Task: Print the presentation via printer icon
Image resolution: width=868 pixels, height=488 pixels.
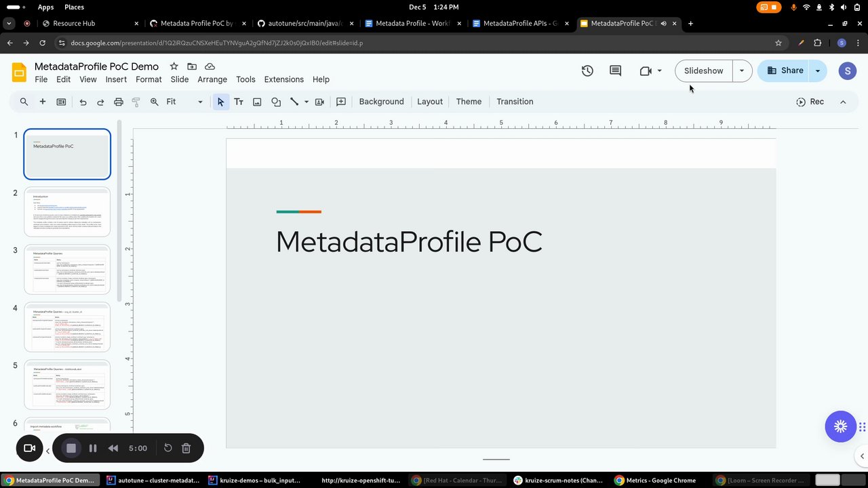Action: click(x=119, y=102)
